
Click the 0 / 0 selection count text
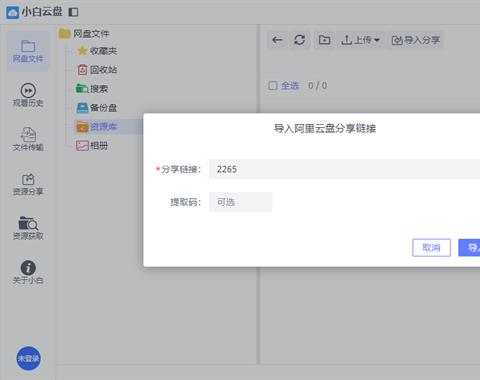(317, 86)
